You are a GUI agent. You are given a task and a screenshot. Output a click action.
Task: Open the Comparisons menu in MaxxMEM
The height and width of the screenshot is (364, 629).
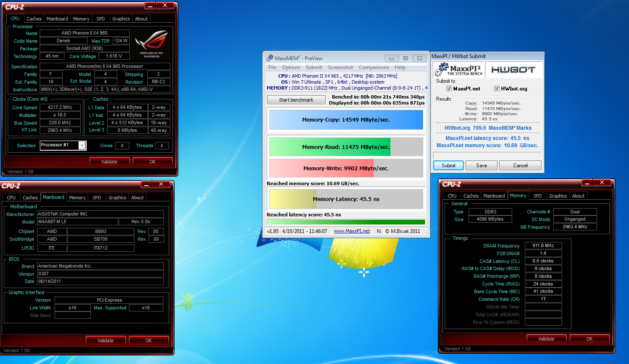[374, 67]
